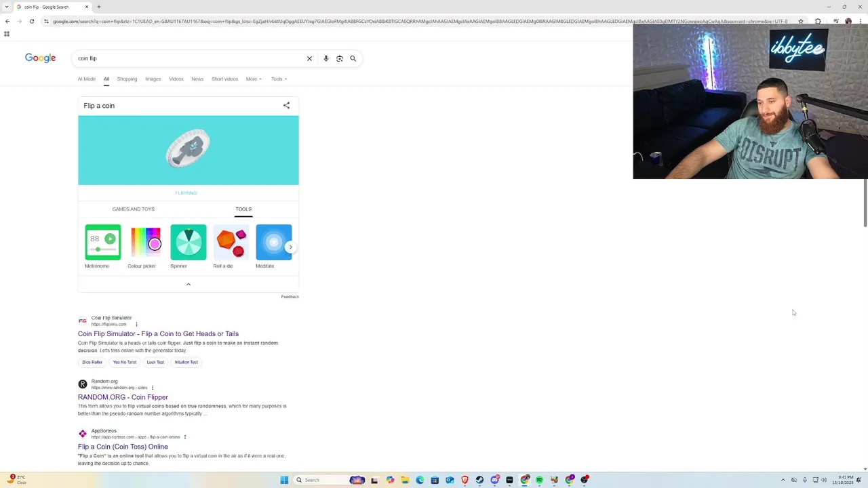
Task: Switch to Images results tab
Action: 153,79
